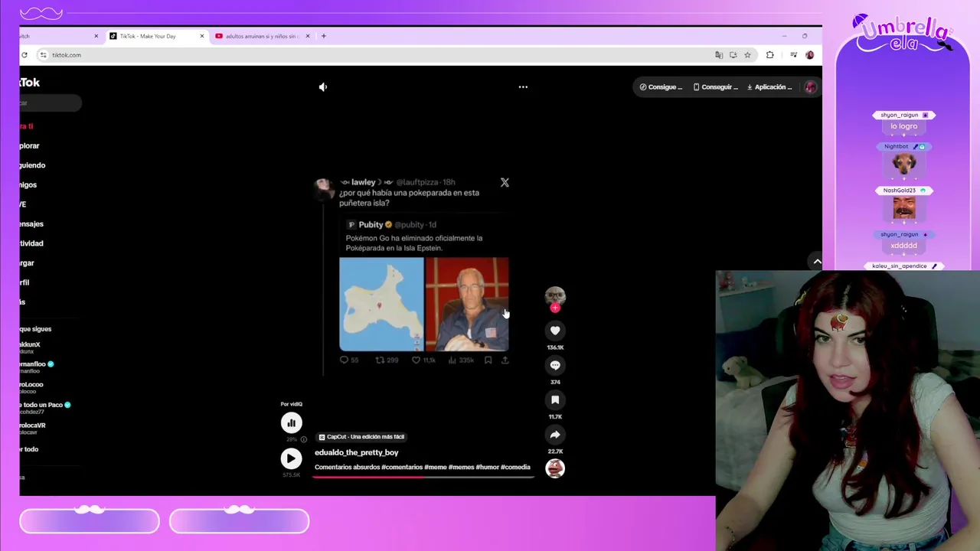This screenshot has height=551, width=980.
Task: Open the Mensajes sidebar item
Action: (32, 224)
